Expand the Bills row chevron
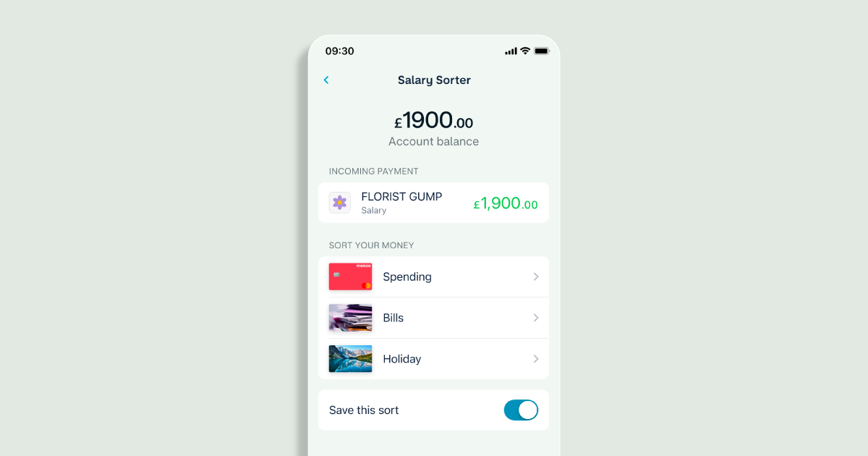 tap(536, 318)
